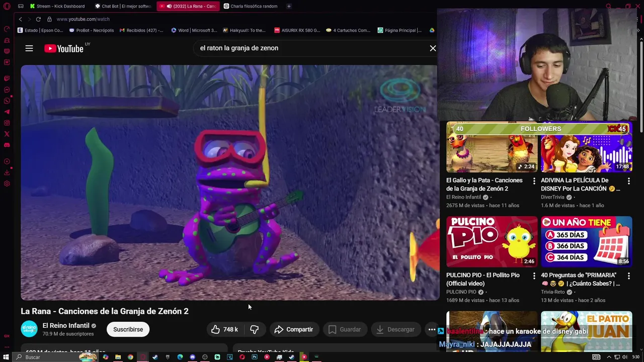Like the video with 748 k likes
This screenshot has width=644, height=362.
(225, 329)
